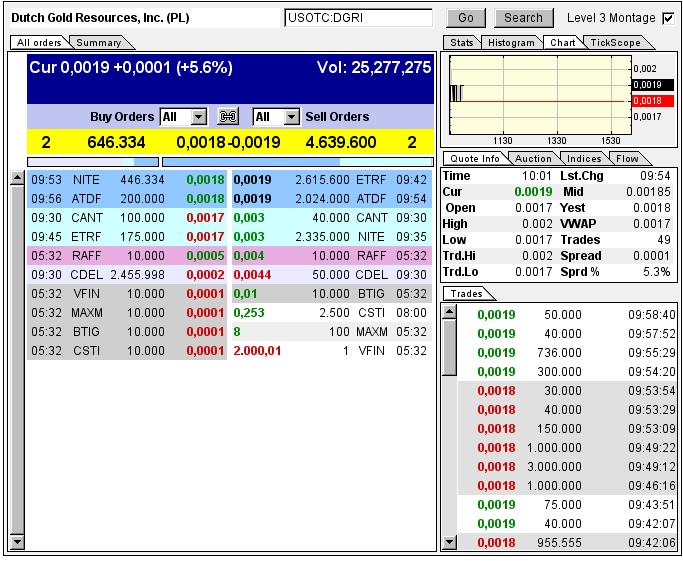
Task: Open the Histogram tab
Action: point(511,42)
